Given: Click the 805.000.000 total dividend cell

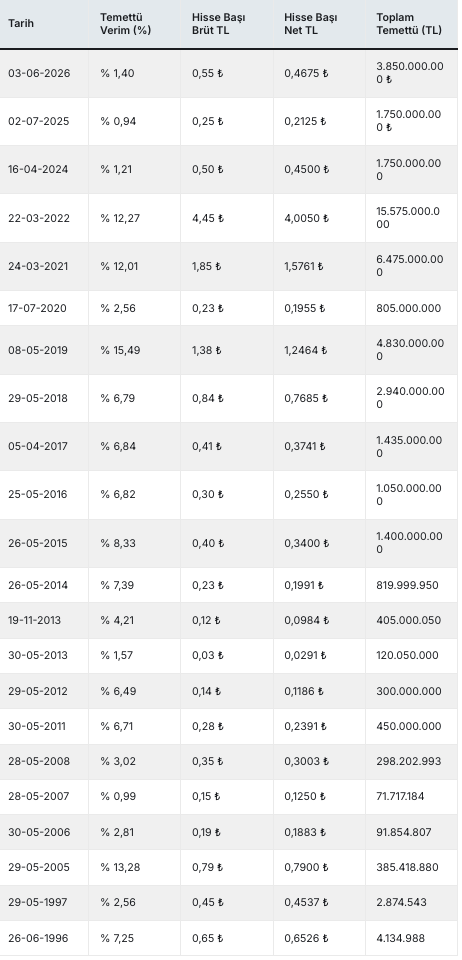Looking at the screenshot, I should (408, 308).
